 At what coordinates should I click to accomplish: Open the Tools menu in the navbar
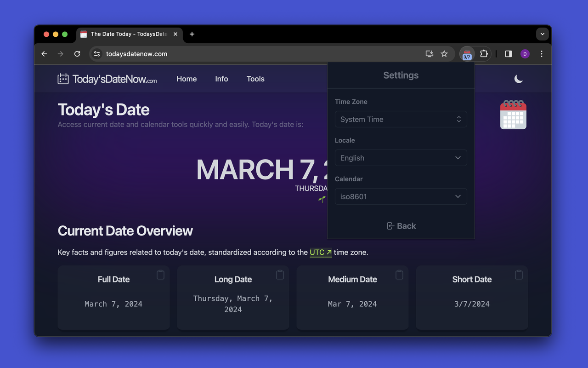255,79
